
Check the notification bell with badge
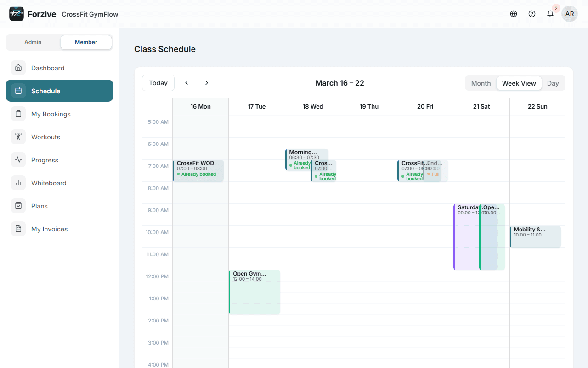(550, 14)
